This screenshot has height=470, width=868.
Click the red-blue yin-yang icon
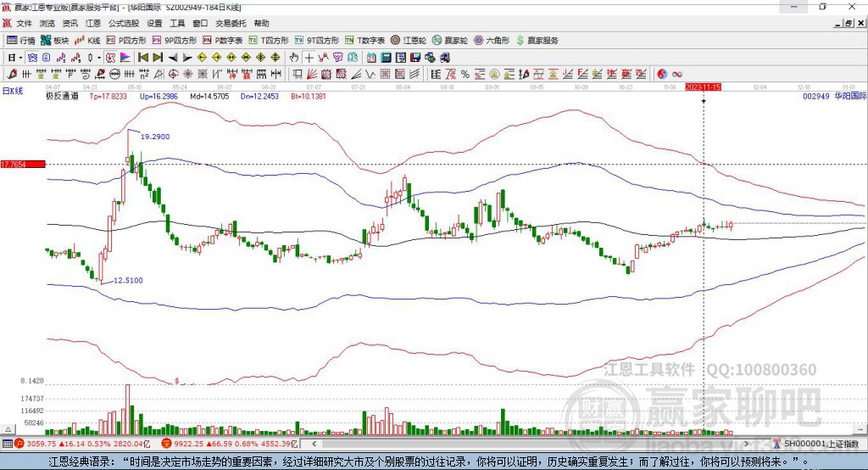click(662, 74)
